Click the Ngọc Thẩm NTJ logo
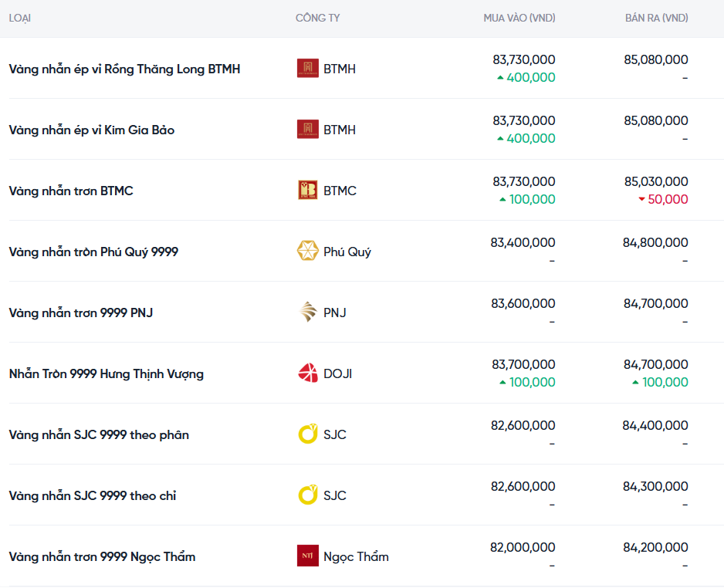Screen dimensions: 724x588 click(x=307, y=556)
